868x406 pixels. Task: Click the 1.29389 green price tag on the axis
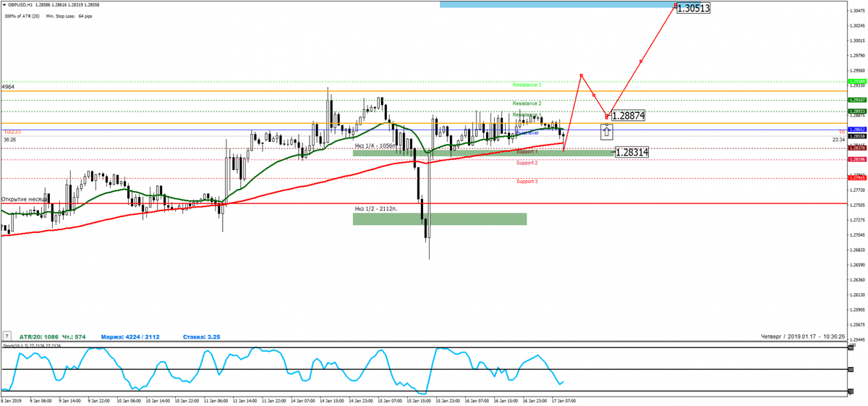(857, 82)
